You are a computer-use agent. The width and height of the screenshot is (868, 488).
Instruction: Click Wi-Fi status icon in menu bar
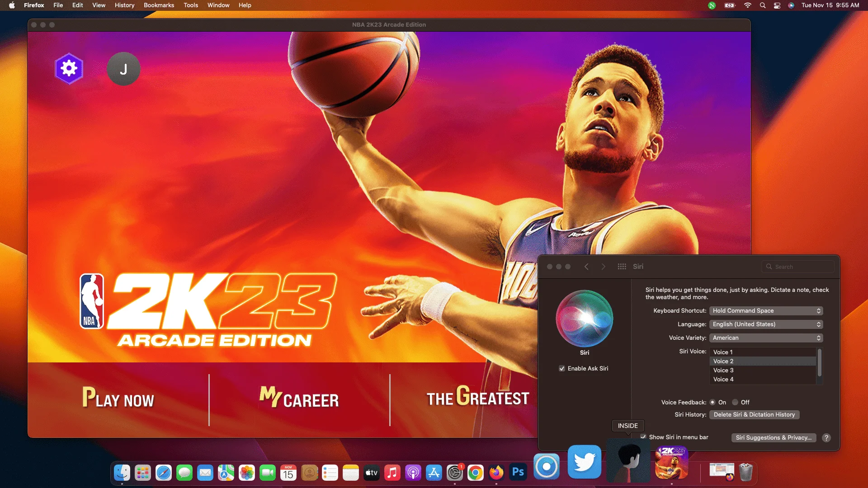748,5
